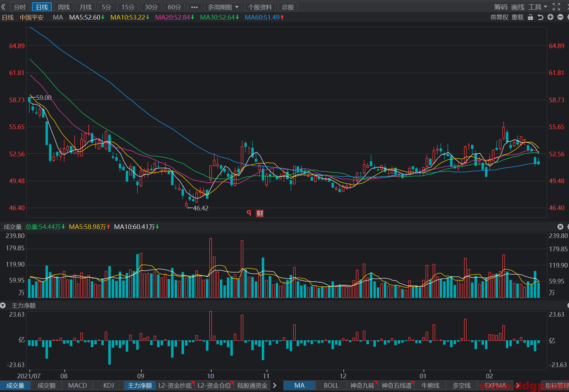The width and height of the screenshot is (569, 392).
Task: Zoom out chart with minus icon
Action: 560,17
